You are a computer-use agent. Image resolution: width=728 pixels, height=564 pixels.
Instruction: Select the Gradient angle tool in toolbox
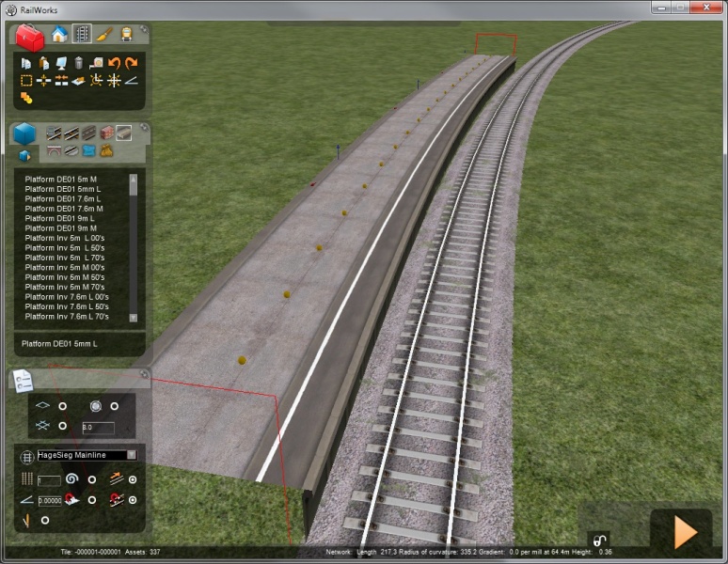click(132, 81)
